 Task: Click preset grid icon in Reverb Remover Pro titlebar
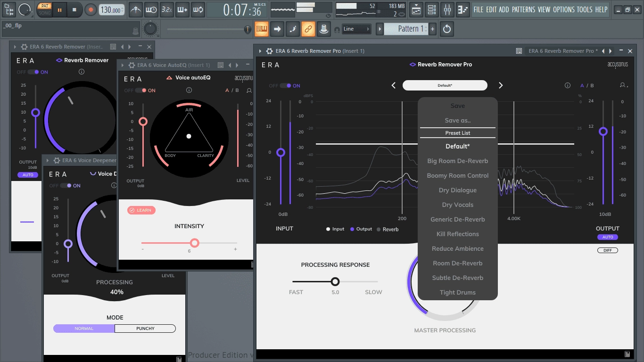click(519, 51)
